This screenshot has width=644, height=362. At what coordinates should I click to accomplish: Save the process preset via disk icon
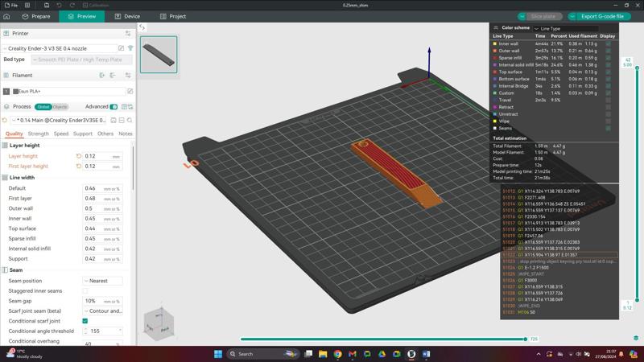point(114,120)
